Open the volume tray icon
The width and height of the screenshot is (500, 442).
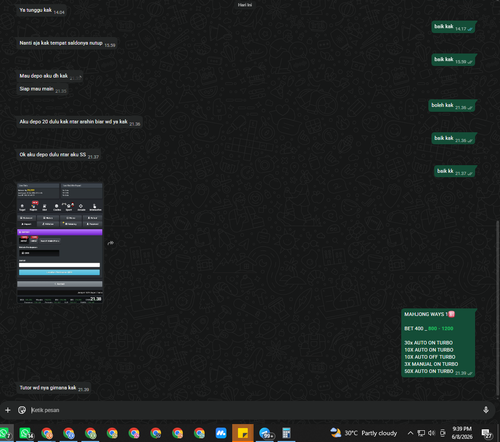[x=432, y=433]
